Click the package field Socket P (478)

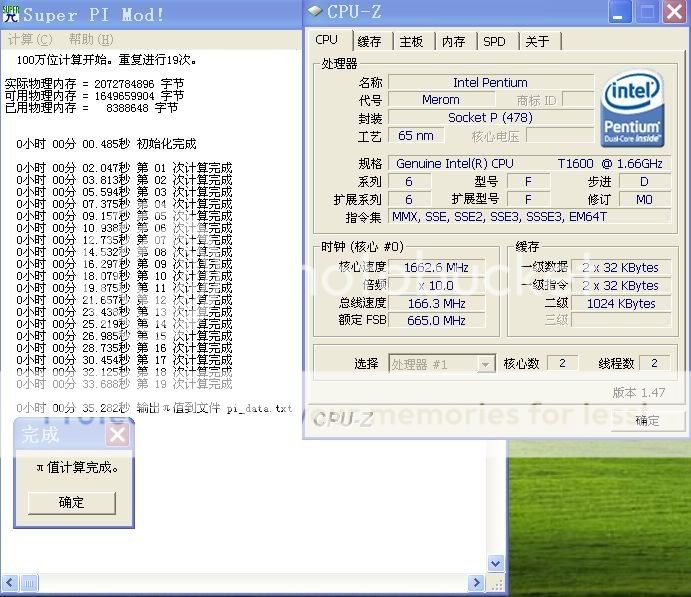pyautogui.click(x=490, y=118)
